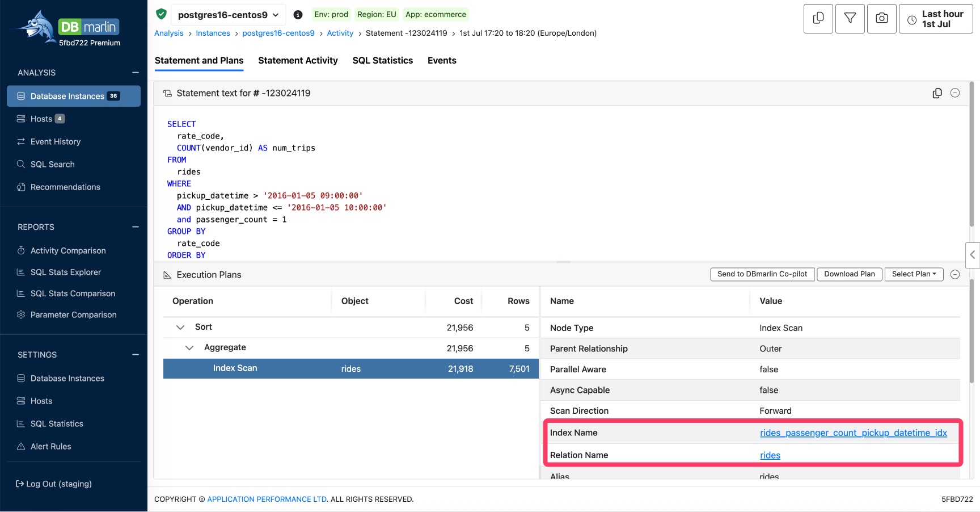Open the Select Plan dropdown
Image resolution: width=980 pixels, height=512 pixels.
(914, 274)
